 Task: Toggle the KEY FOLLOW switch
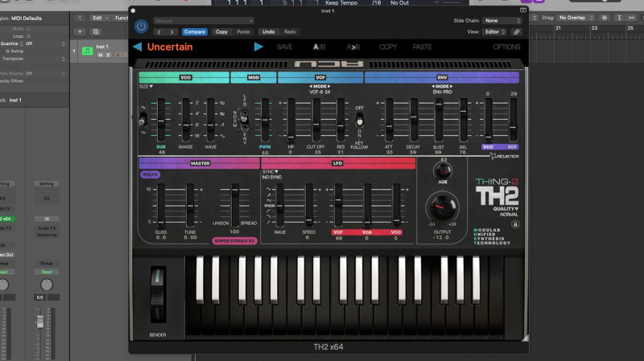(359, 121)
